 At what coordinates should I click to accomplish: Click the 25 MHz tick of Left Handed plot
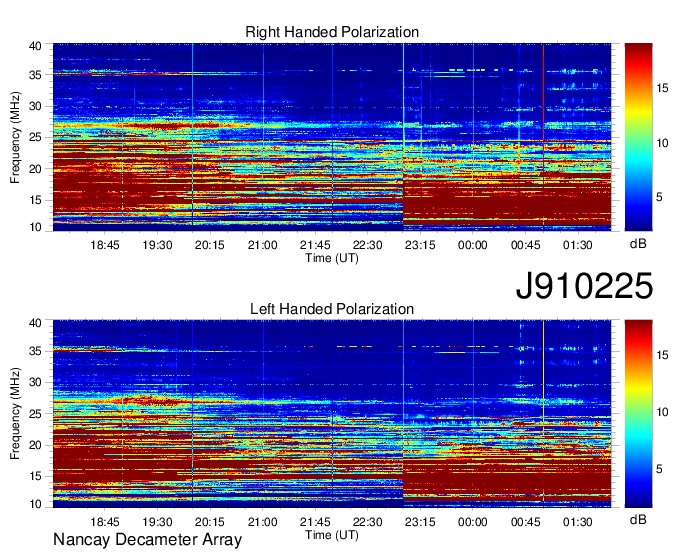click(x=35, y=414)
